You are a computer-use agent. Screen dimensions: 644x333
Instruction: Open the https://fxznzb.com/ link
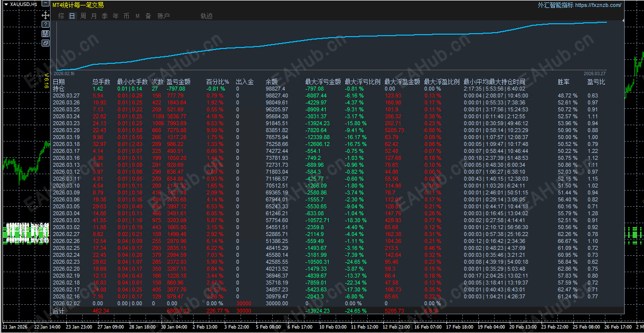click(598, 5)
